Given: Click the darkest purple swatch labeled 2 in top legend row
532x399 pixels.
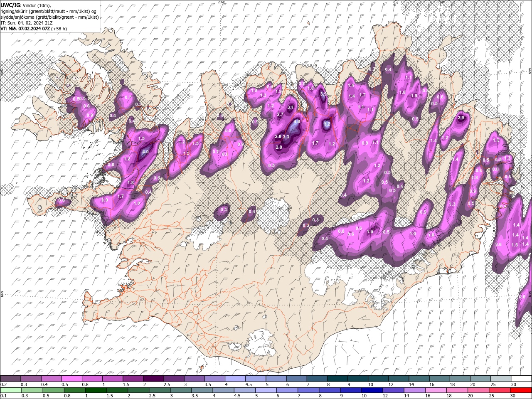Looking at the screenshot, I should pos(153,379).
